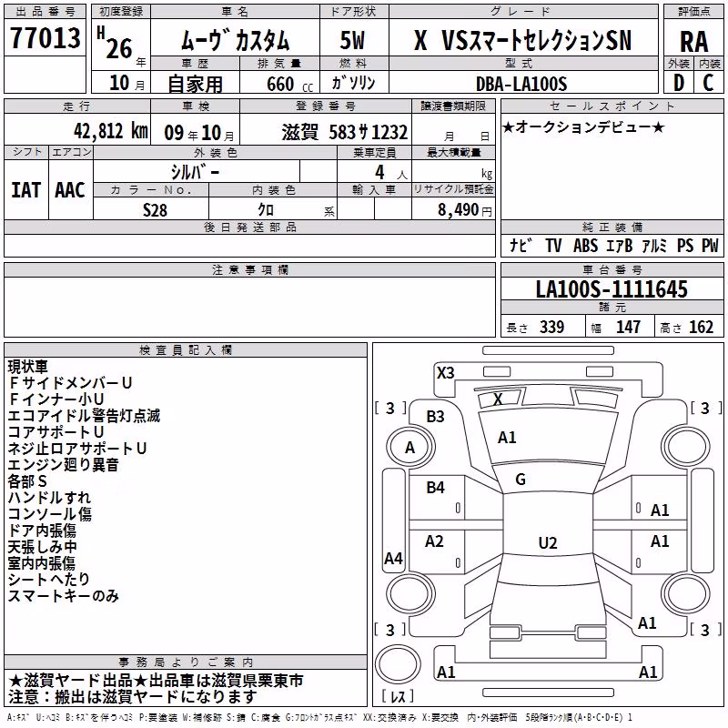Viewport: 728px width, 728px height.
Task: Click equipment item PW
Action: (x=710, y=245)
